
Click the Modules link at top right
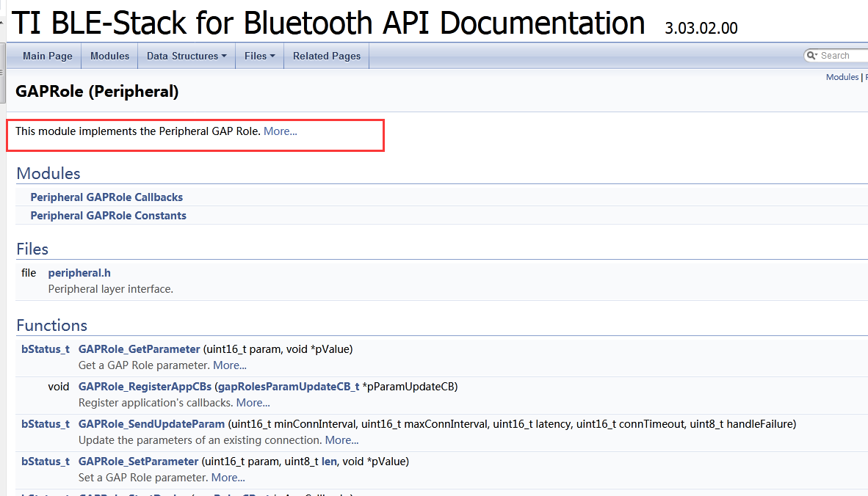842,77
